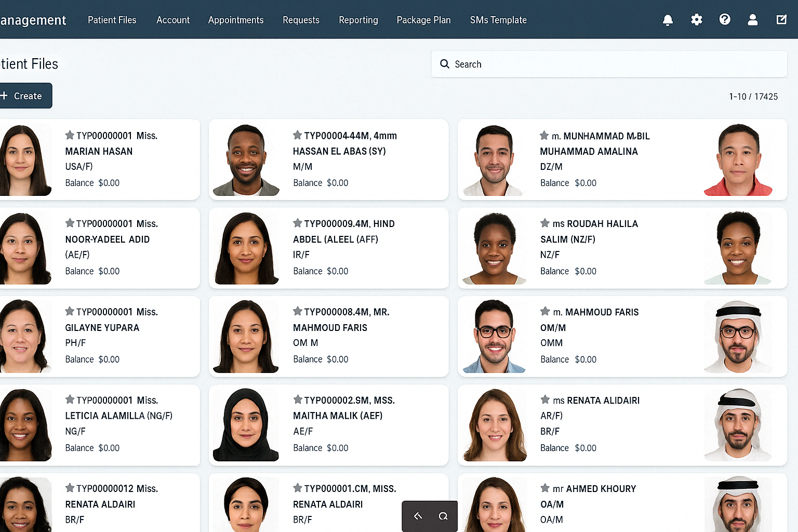
Task: Click the magnifier in floating bottom toolbar
Action: tap(443, 516)
